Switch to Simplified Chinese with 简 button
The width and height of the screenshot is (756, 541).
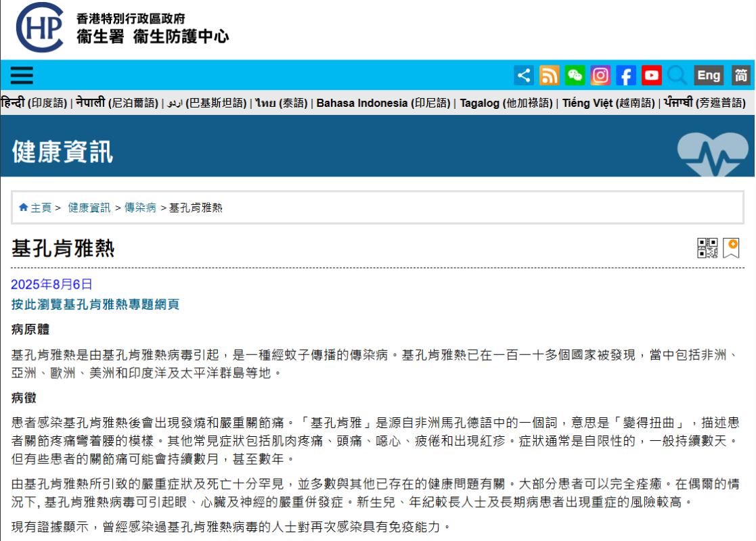[x=741, y=75]
